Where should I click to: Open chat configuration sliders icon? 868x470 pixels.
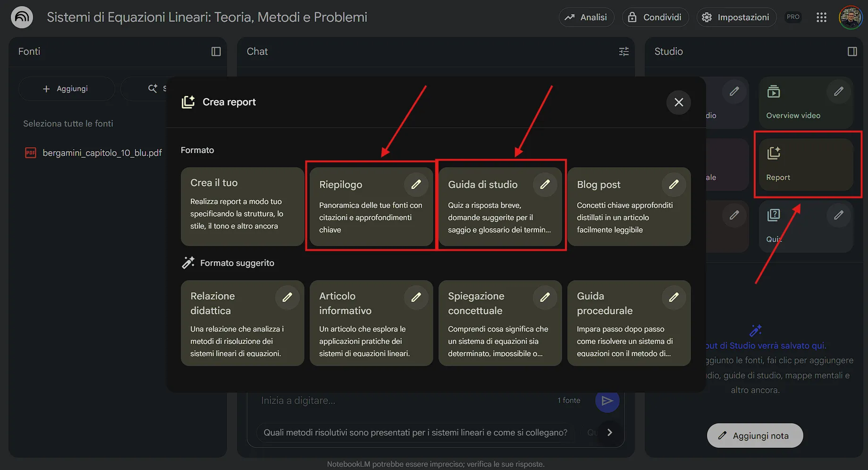point(624,51)
